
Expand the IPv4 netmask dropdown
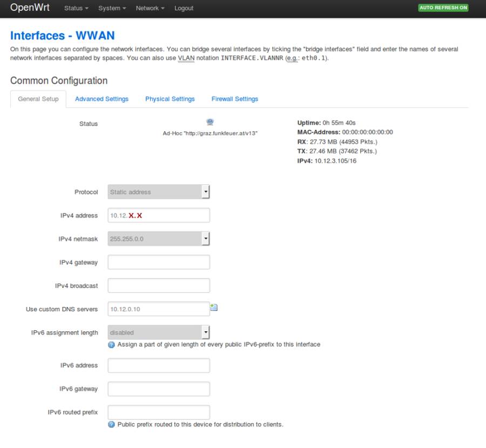pos(159,238)
